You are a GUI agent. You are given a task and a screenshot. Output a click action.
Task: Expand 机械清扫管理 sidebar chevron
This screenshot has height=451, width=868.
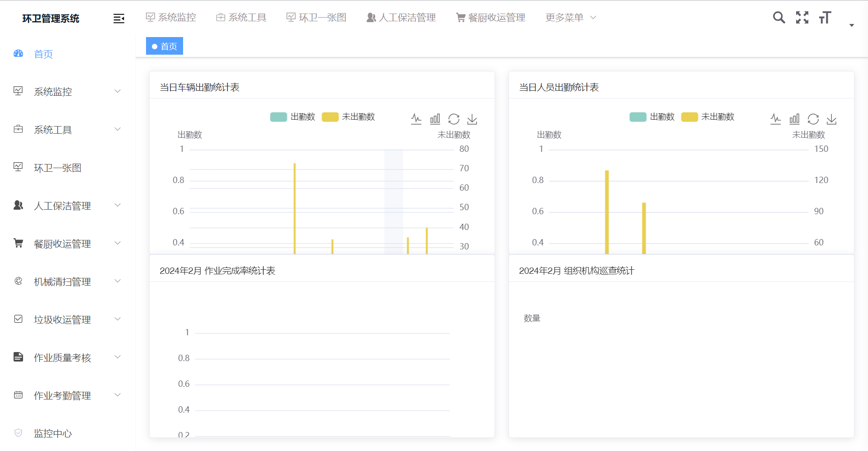click(118, 281)
